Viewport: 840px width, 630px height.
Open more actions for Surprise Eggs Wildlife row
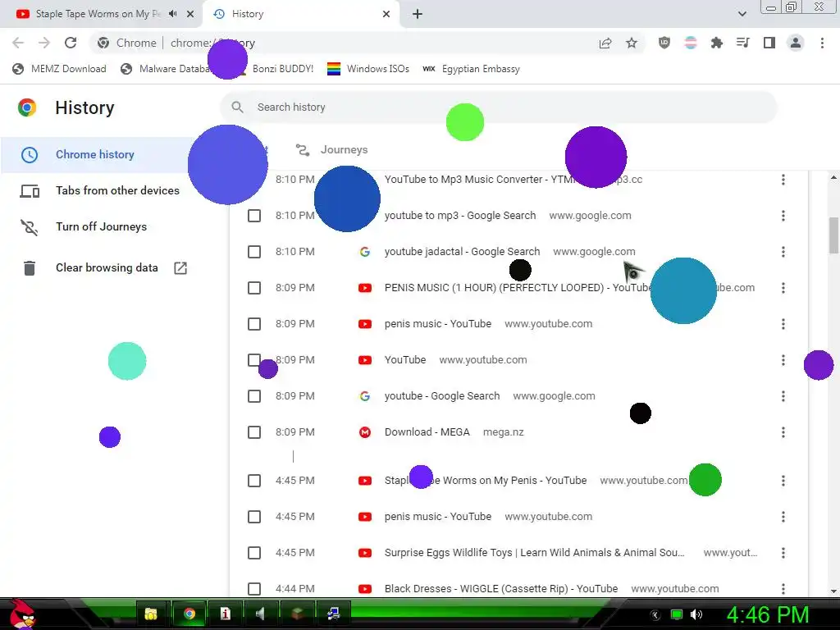pyautogui.click(x=783, y=553)
